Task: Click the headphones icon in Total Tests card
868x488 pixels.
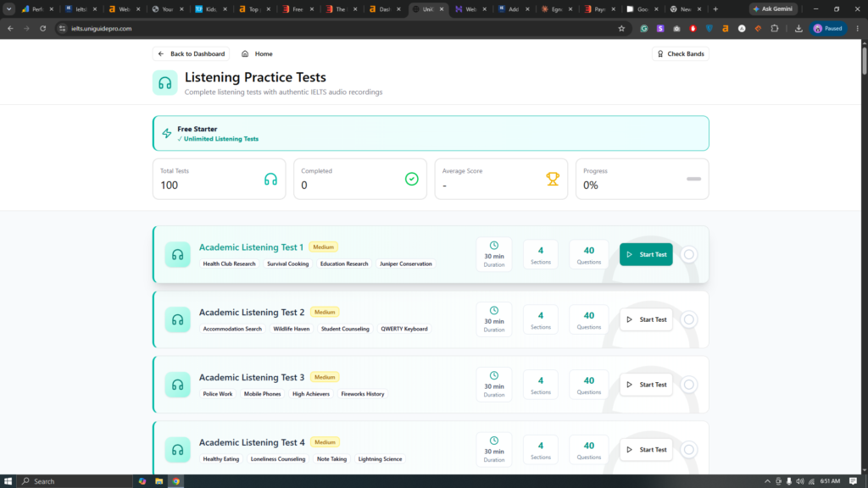Action: [270, 179]
